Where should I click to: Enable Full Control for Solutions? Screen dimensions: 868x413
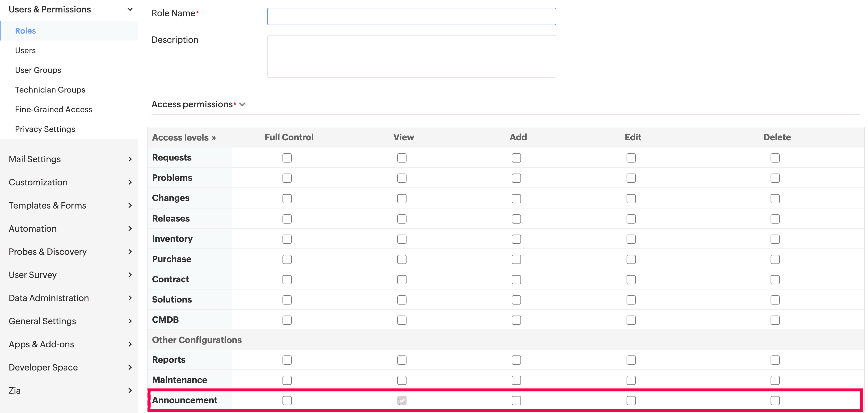click(287, 300)
